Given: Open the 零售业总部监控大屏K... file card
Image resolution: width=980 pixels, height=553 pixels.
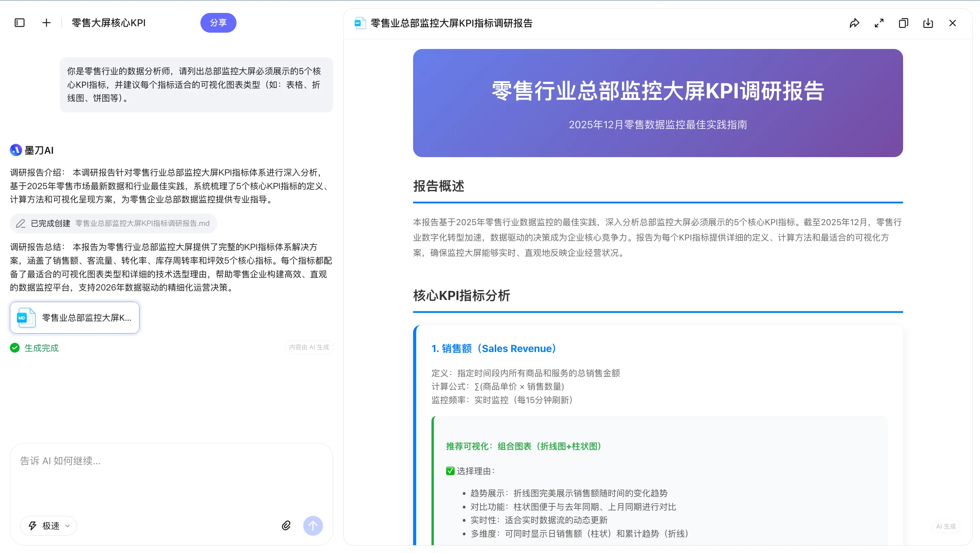Looking at the screenshot, I should click(x=75, y=318).
